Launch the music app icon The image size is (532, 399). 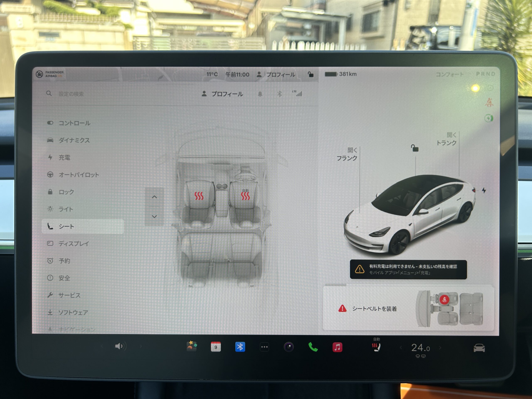[x=337, y=347]
